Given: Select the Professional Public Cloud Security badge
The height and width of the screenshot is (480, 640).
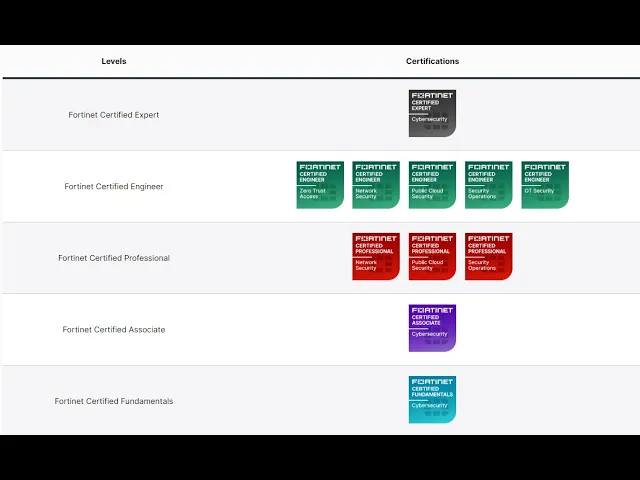Looking at the screenshot, I should click(432, 256).
